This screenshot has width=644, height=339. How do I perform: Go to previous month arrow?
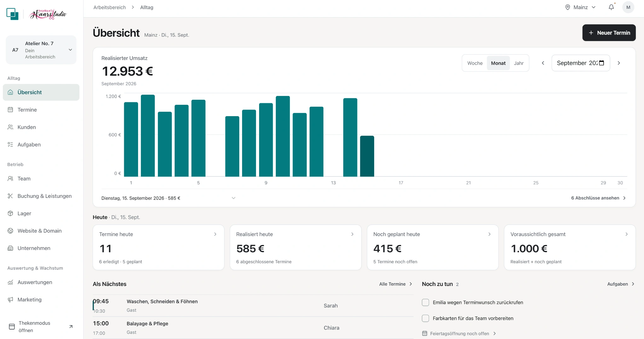tap(543, 63)
